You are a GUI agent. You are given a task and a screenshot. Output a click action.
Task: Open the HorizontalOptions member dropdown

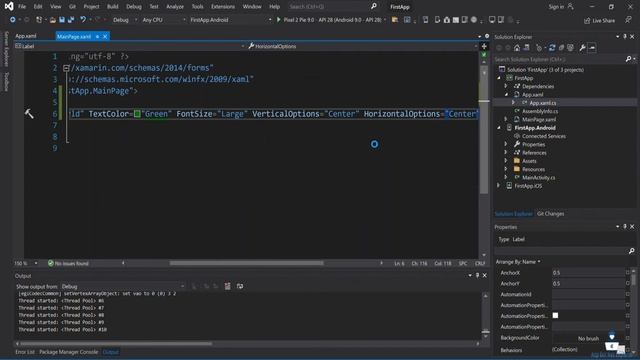pos(362,46)
